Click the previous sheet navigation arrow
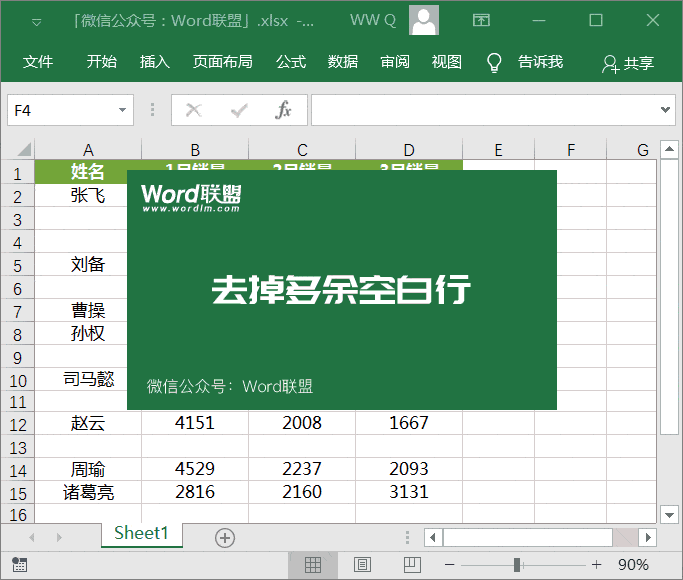Viewport: 683px width, 580px height. 32,538
